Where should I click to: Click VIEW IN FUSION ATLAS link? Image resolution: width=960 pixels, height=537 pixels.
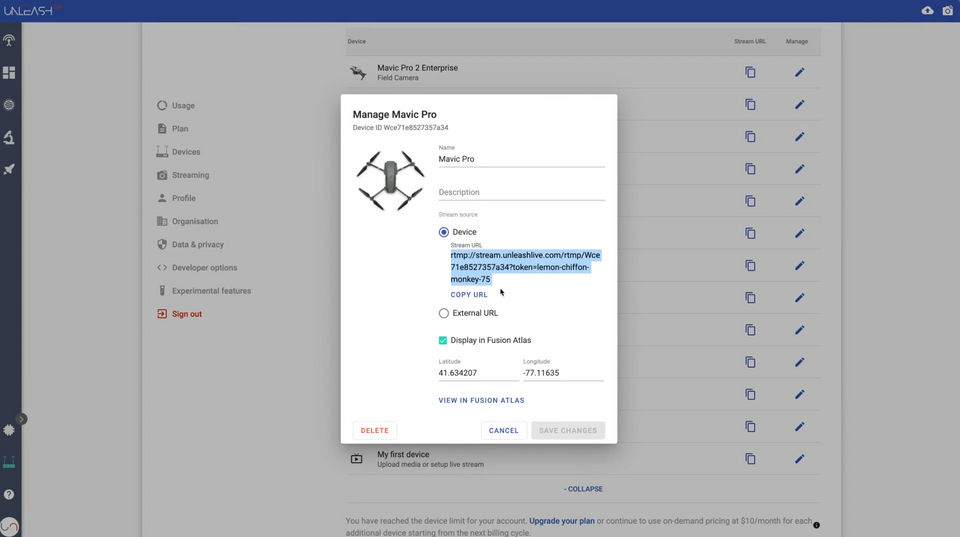pyautogui.click(x=481, y=400)
